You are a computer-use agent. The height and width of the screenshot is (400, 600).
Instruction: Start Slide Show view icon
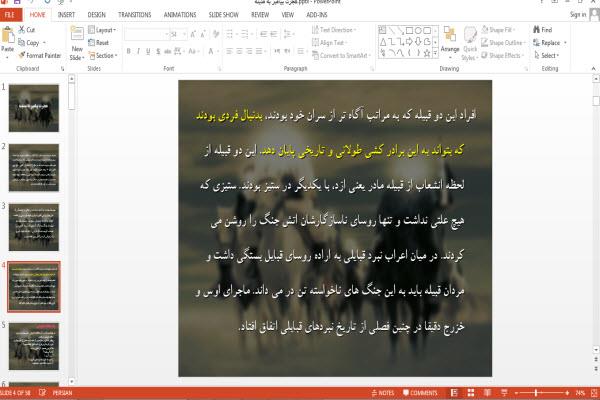[504, 393]
